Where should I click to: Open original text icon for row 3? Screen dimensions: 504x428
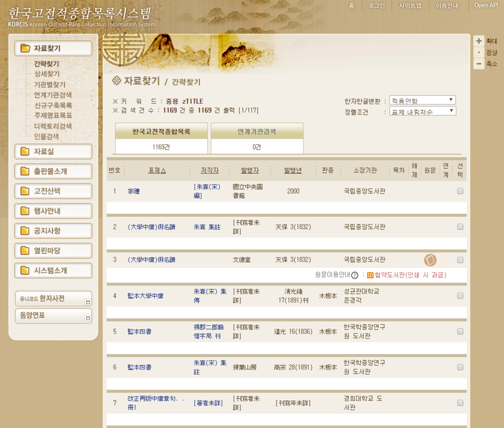coord(430,260)
